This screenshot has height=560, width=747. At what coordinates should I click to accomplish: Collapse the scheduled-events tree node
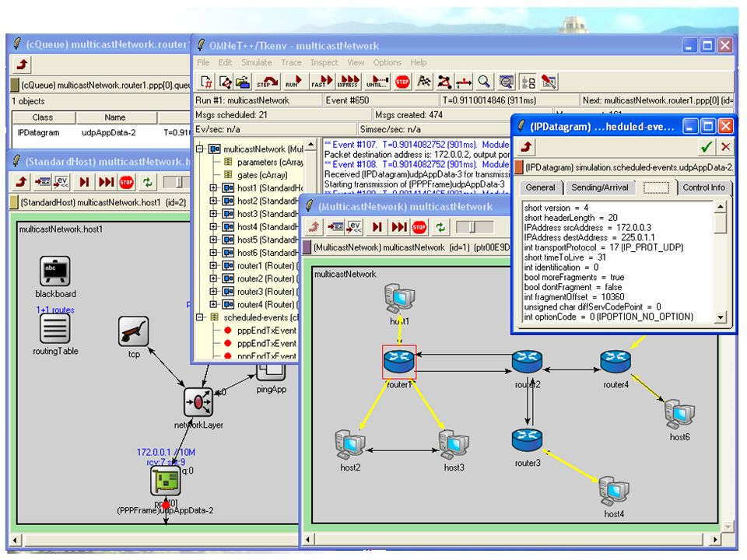[x=200, y=317]
